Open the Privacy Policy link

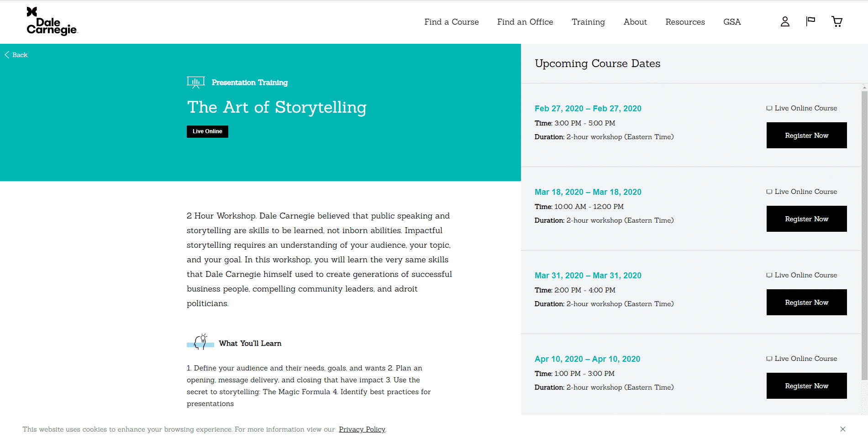pyautogui.click(x=362, y=429)
